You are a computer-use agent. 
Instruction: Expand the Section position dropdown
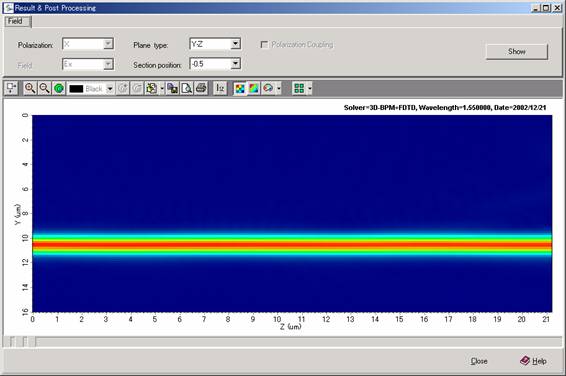pos(235,64)
